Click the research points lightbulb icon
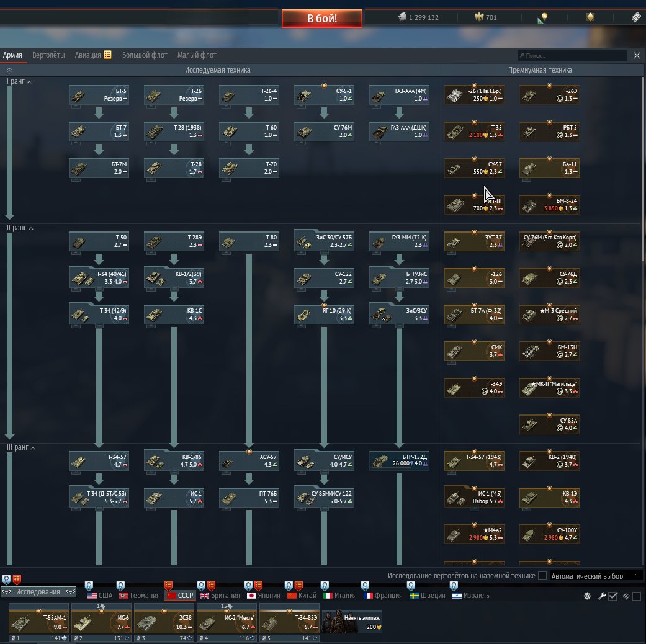This screenshot has height=644, width=646. click(x=543, y=17)
